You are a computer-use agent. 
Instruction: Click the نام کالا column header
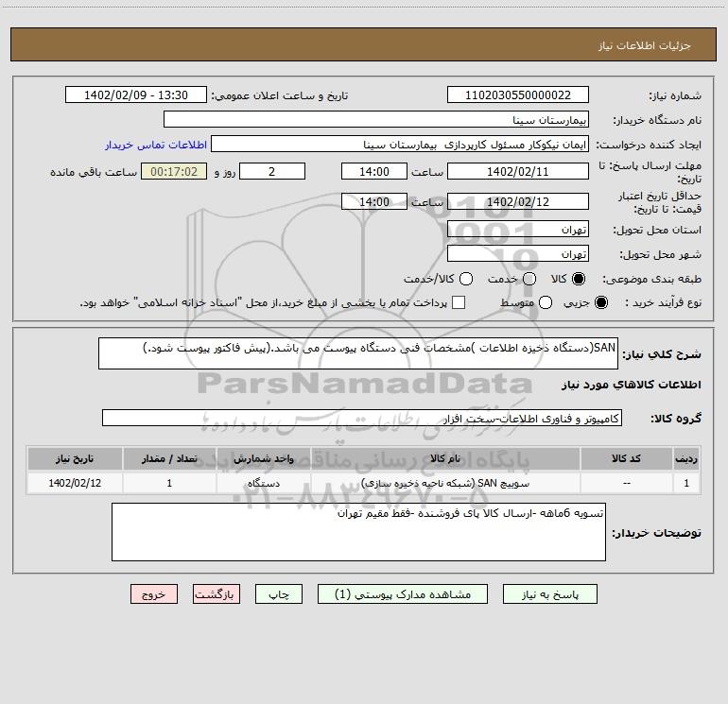445,458
